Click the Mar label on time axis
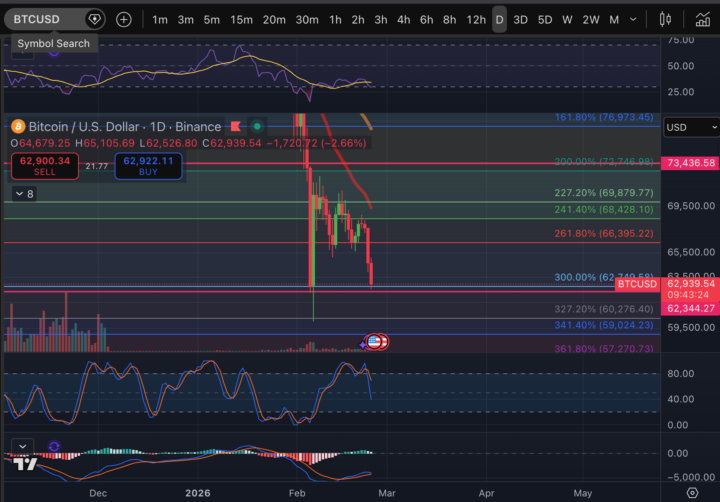720x502 pixels. point(387,493)
